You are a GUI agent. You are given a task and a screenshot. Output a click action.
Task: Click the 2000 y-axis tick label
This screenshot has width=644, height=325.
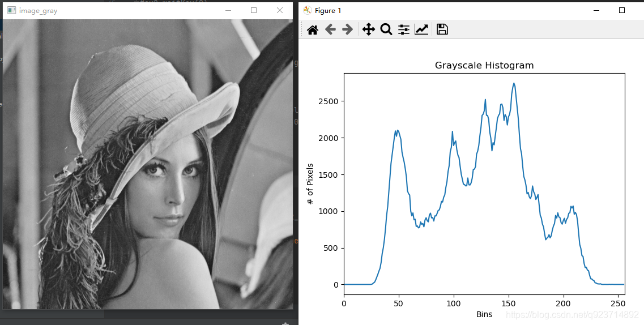click(x=328, y=138)
